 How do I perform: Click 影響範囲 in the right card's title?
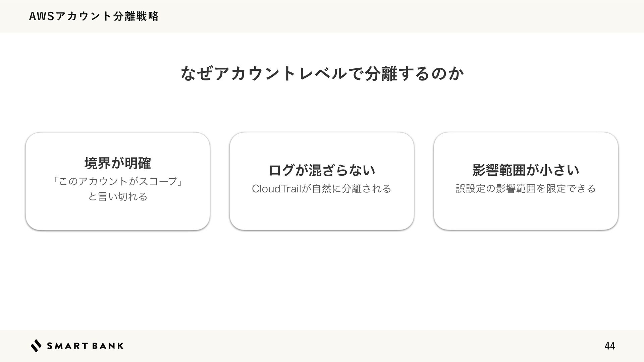click(x=499, y=170)
